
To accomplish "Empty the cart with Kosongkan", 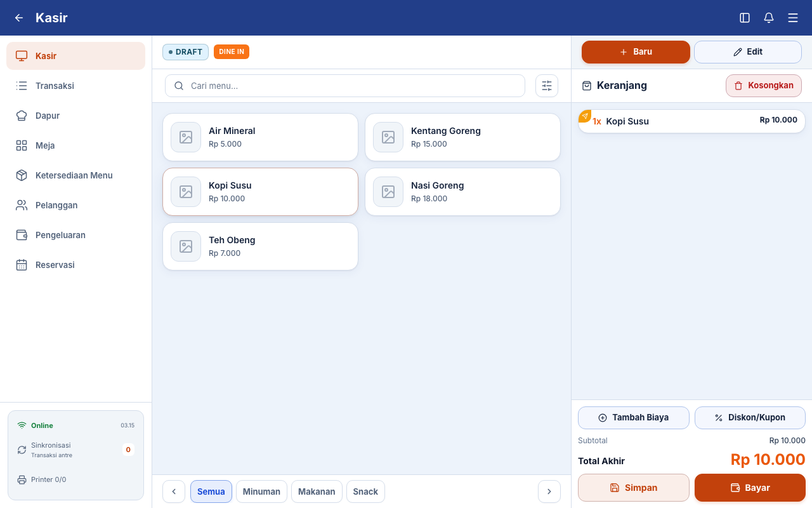I will coord(764,86).
